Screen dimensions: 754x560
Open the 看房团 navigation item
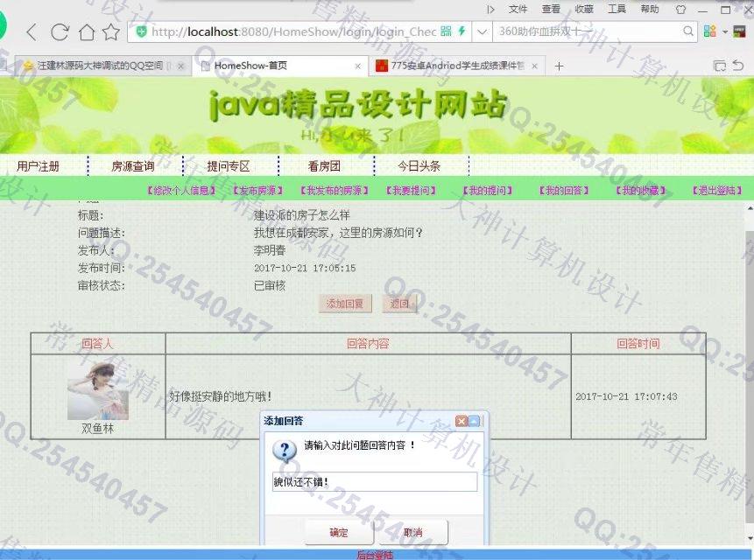(x=324, y=166)
